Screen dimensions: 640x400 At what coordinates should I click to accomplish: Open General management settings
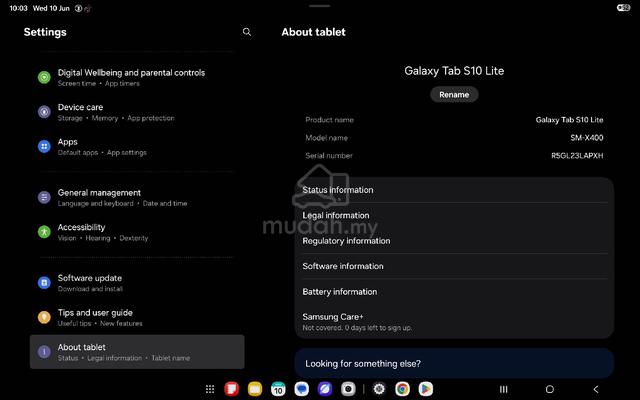[x=137, y=198]
